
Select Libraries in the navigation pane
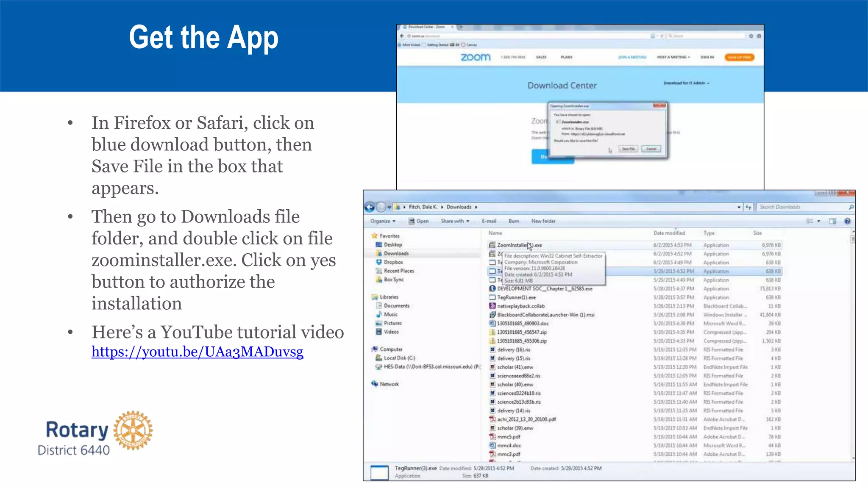click(x=385, y=297)
